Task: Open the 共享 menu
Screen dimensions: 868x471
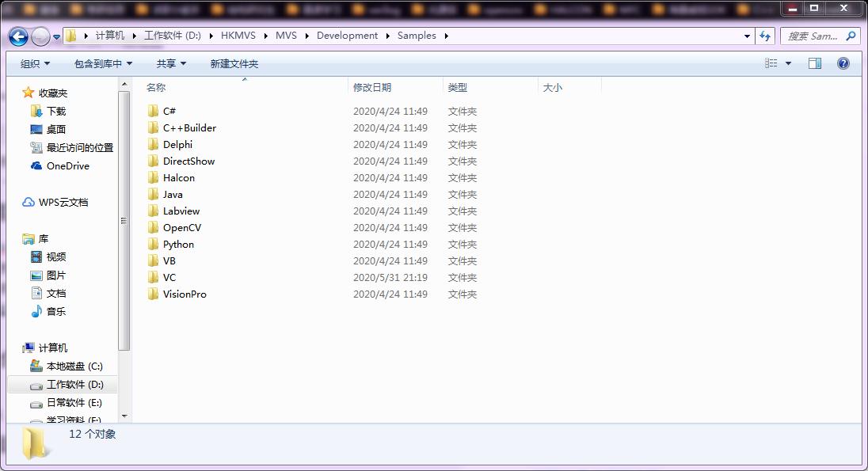Action: 171,63
